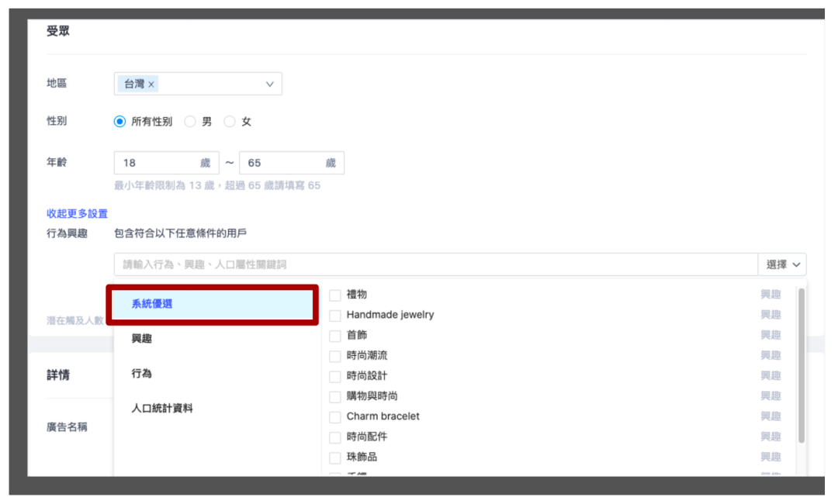The height and width of the screenshot is (504, 838).
Task: Click the 興趣 label next to 時尚設計
Action: pos(770,376)
